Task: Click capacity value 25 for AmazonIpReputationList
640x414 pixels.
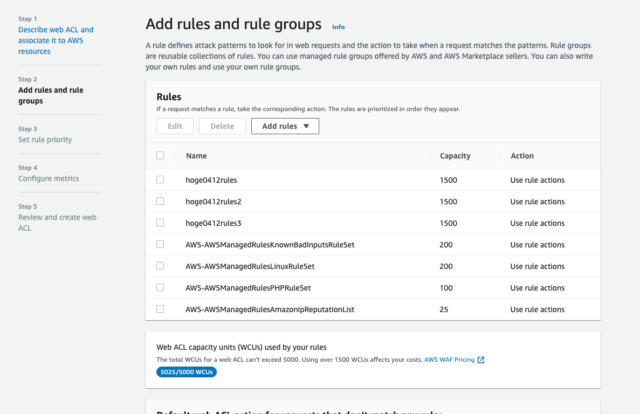Action: 444,309
